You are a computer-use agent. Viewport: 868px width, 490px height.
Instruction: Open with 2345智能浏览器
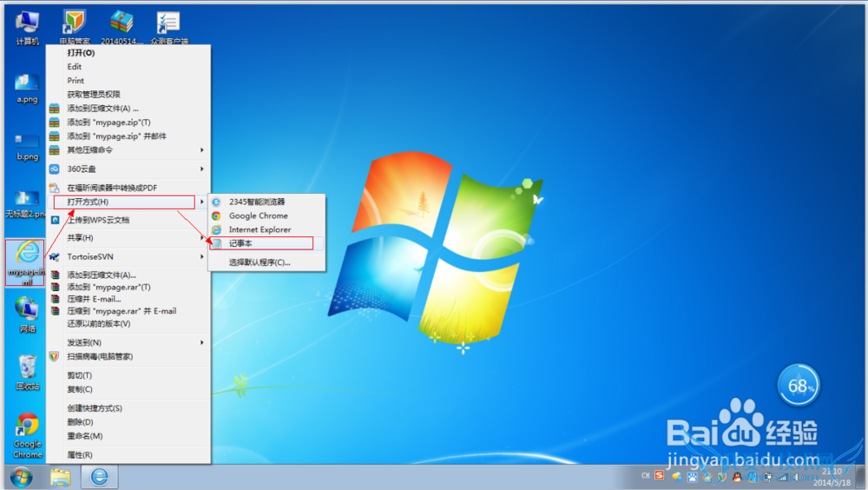266,202
